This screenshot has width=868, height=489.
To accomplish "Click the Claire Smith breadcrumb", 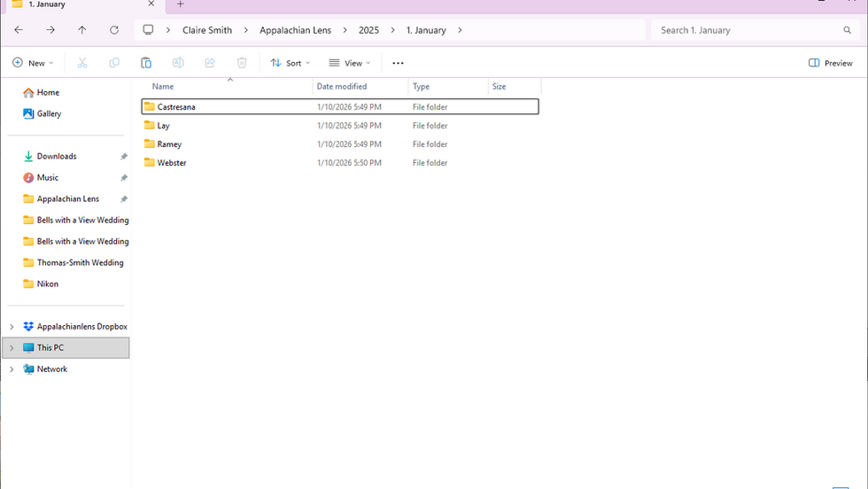I will [x=207, y=30].
